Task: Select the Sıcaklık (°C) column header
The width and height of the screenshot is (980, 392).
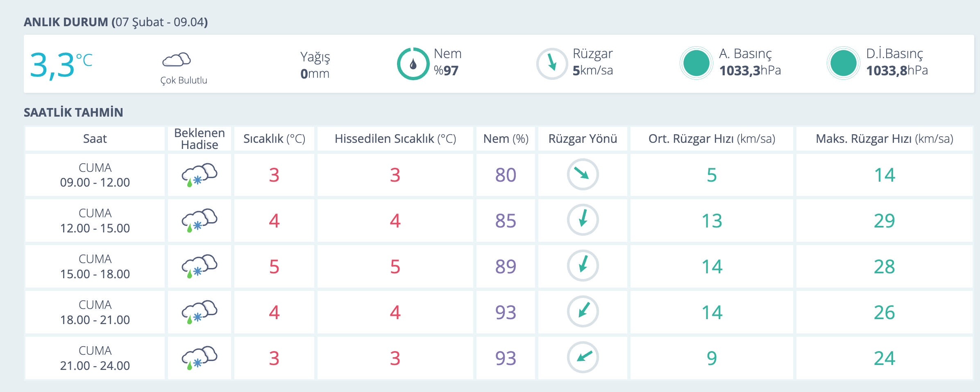Action: [x=274, y=139]
